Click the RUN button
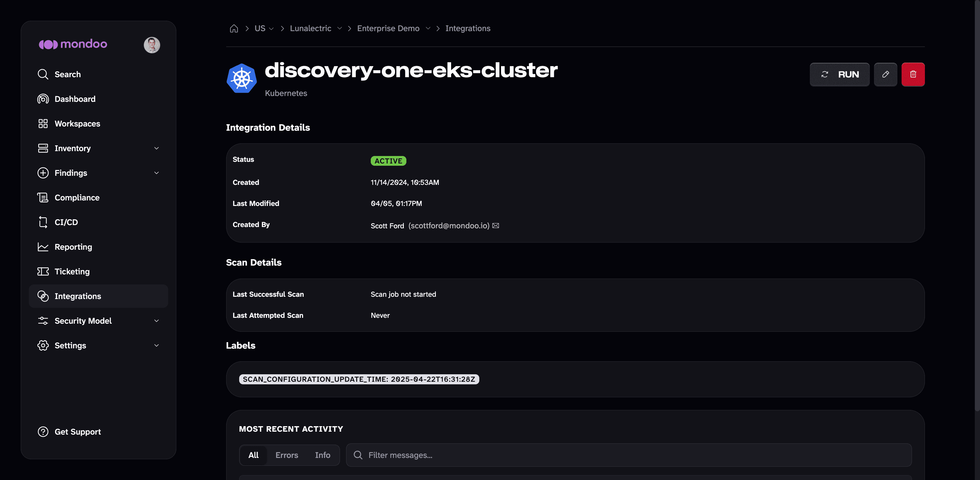 [x=840, y=74]
